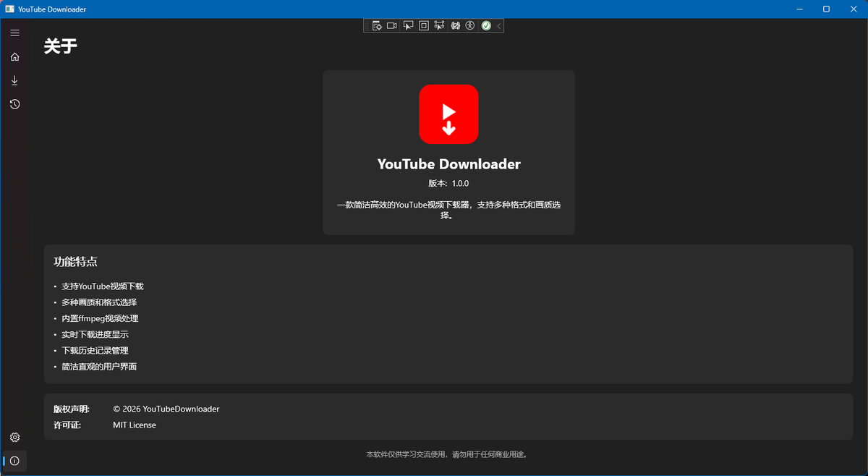This screenshot has height=476, width=868.
Task: Click the "版权声明:" label
Action: point(72,409)
